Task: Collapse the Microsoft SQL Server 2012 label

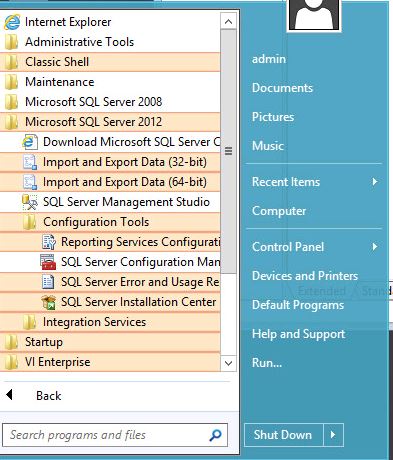Action: coord(94,122)
